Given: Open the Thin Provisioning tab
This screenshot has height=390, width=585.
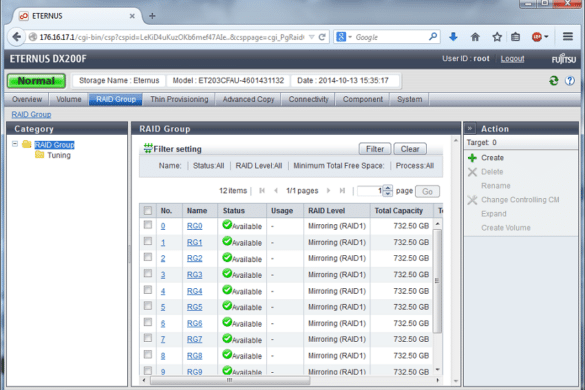Looking at the screenshot, I should pyautogui.click(x=179, y=99).
